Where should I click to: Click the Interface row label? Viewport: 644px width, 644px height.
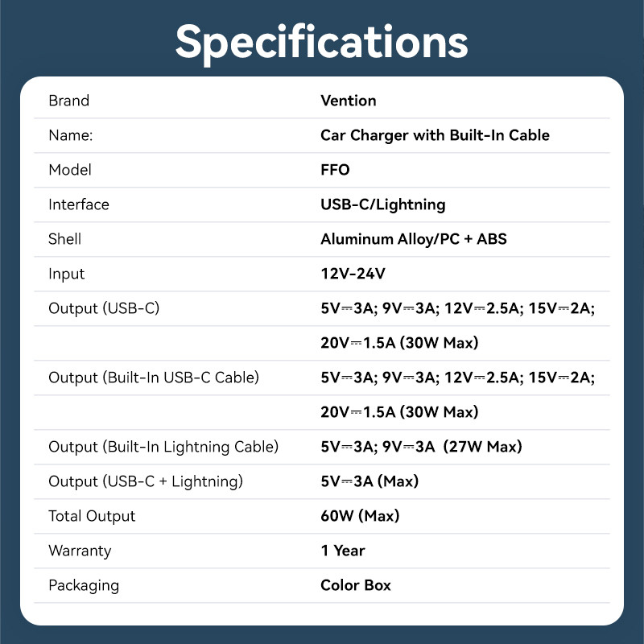[79, 204]
